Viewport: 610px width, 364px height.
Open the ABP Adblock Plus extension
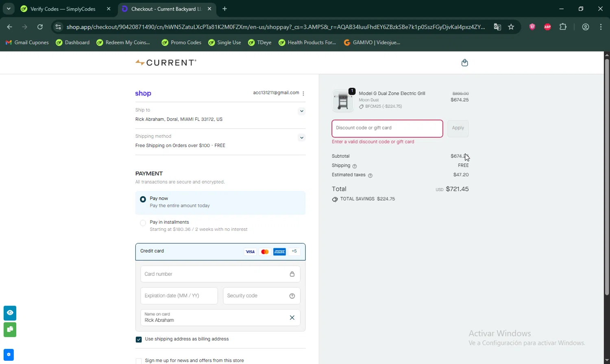(547, 27)
